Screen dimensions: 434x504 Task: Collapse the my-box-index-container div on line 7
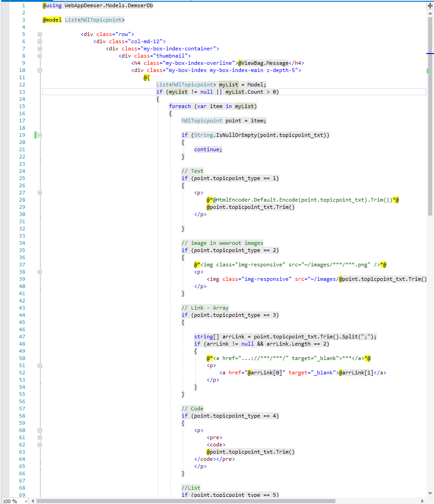[40, 49]
